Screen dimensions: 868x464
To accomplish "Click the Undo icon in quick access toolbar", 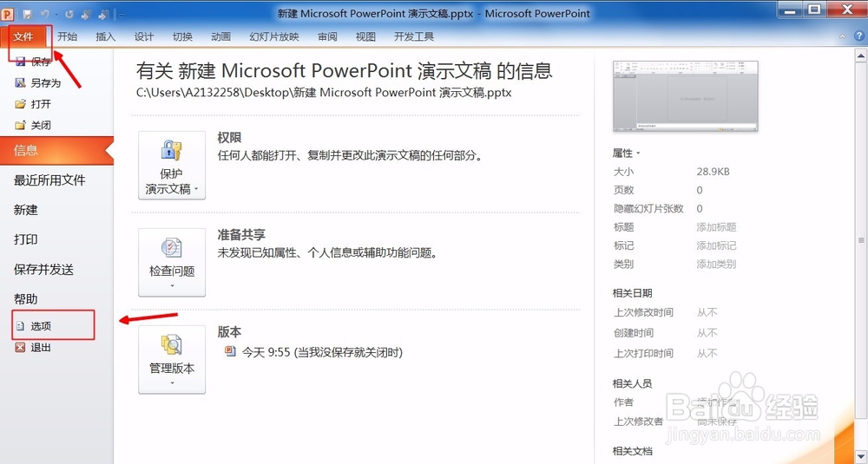I will (x=45, y=14).
